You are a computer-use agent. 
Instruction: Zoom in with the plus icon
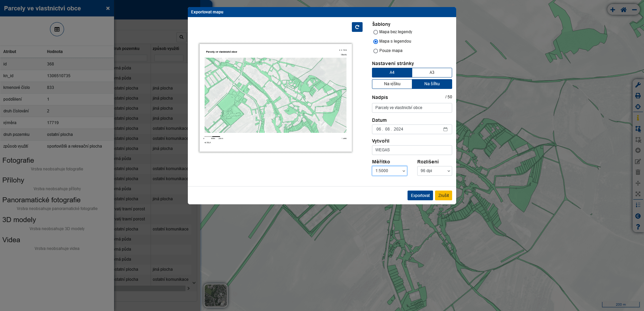click(x=613, y=10)
